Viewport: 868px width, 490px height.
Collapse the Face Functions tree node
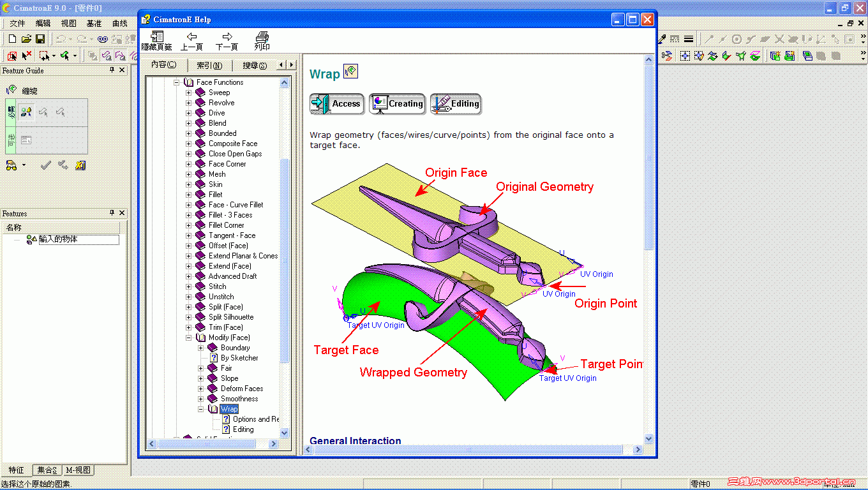point(177,82)
